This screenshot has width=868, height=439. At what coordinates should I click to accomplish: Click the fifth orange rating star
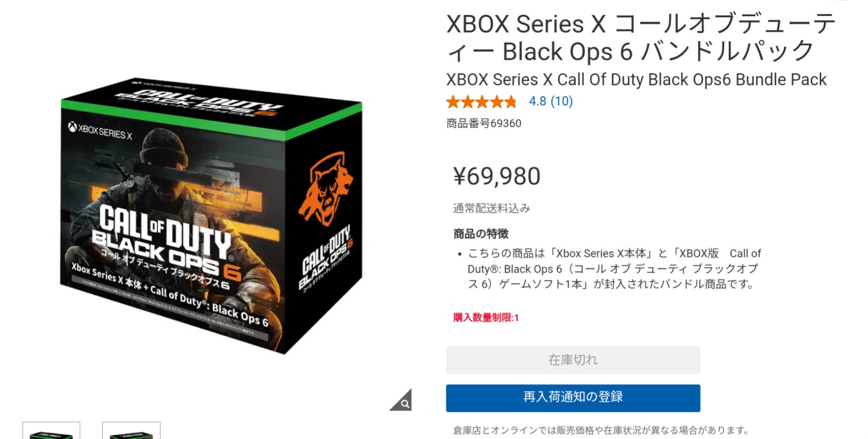[x=510, y=102]
